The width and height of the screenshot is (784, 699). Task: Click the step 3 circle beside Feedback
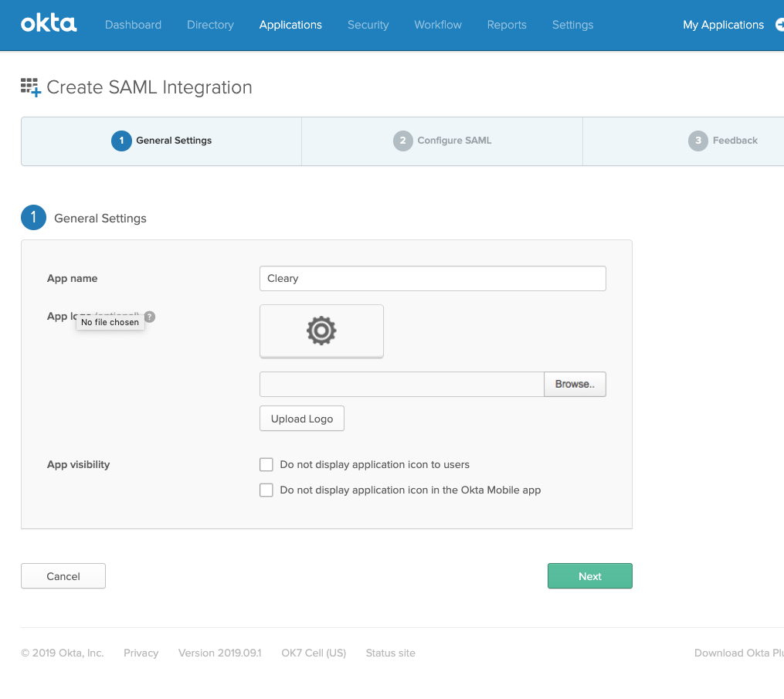[x=698, y=141]
